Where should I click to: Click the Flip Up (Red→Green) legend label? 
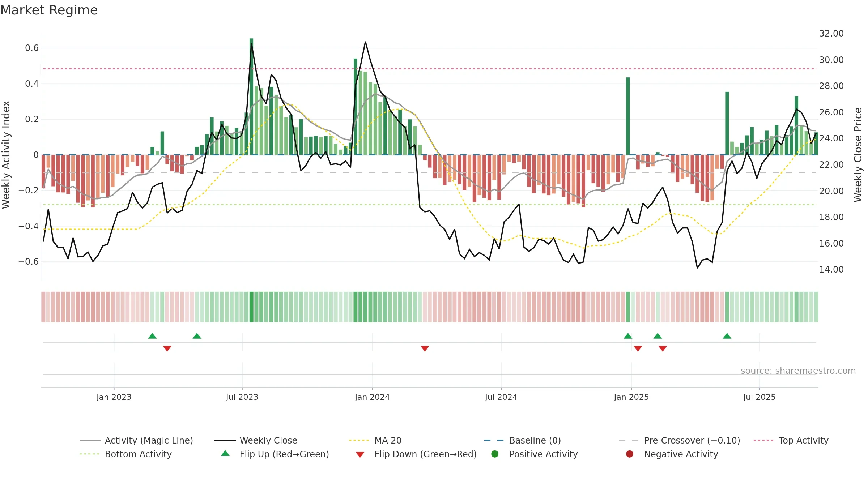(284, 454)
